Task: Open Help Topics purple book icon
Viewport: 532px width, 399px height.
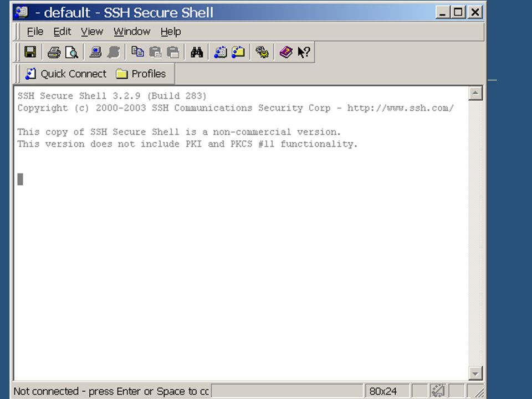Action: pyautogui.click(x=286, y=52)
